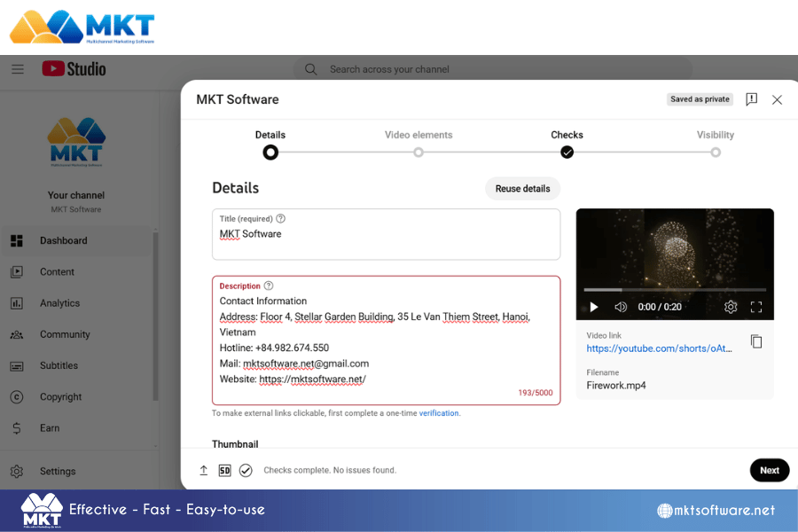The height and width of the screenshot is (532, 798).
Task: Enter fullscreen on the preview
Action: [x=756, y=307]
